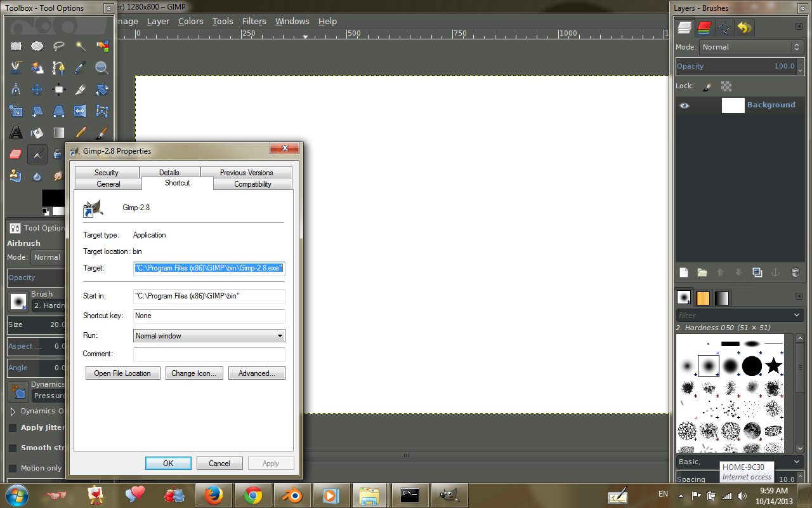This screenshot has width=812, height=508.
Task: Open the Airbrush paint Mode dropdown
Action: click(48, 257)
